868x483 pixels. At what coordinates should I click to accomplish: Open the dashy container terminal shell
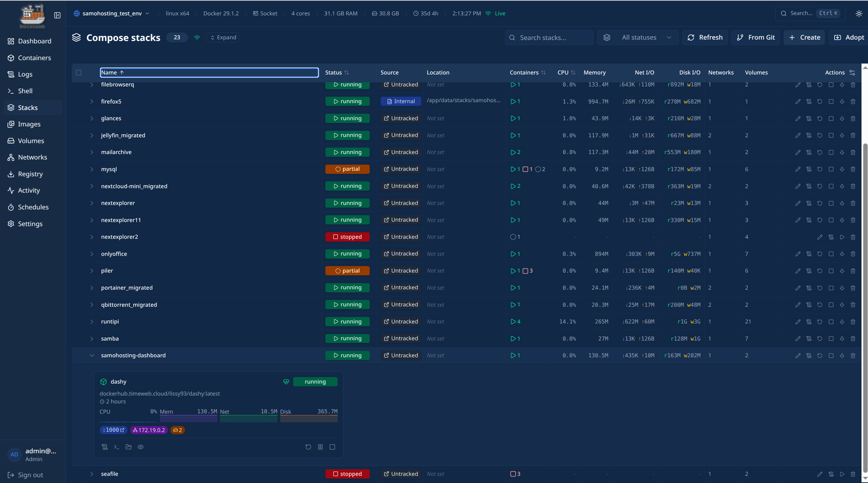[117, 447]
